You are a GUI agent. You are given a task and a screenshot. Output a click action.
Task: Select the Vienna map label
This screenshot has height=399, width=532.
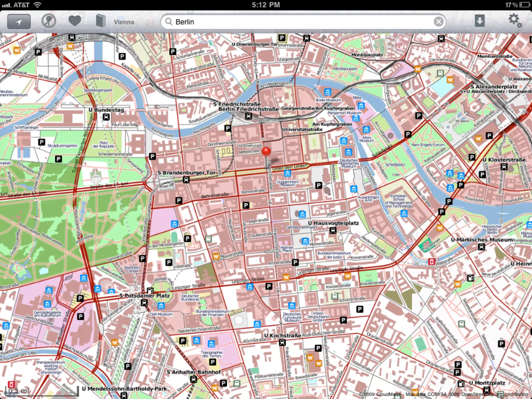click(124, 22)
